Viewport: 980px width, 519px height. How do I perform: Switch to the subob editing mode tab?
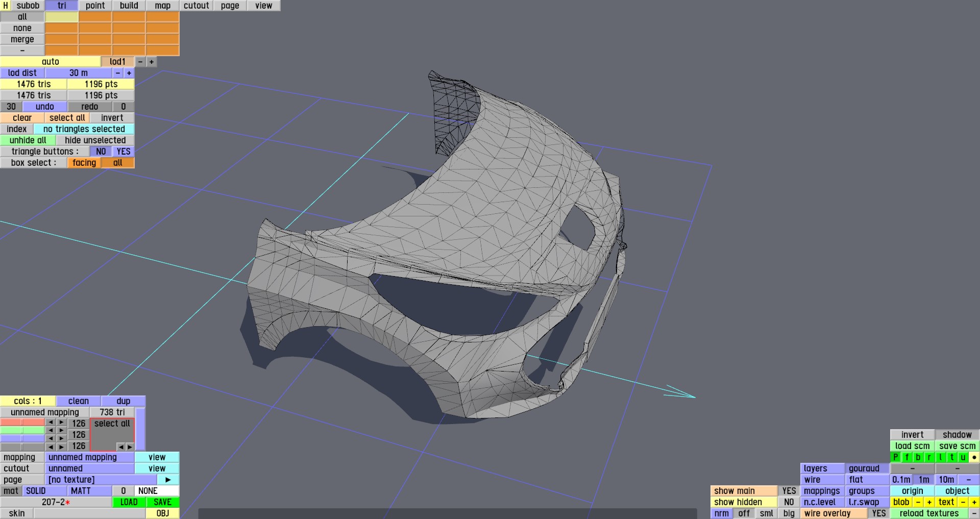pos(28,6)
